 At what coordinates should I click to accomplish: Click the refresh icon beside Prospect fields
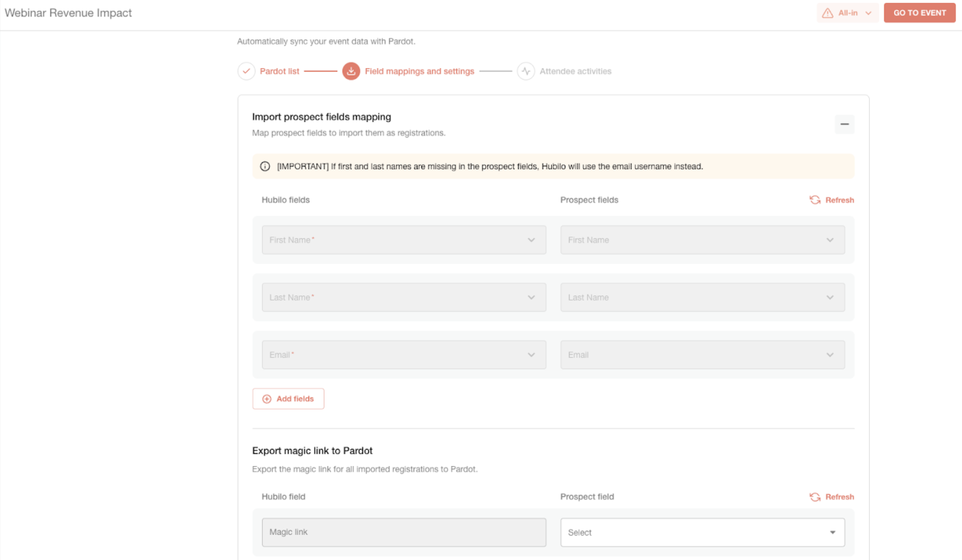tap(815, 200)
